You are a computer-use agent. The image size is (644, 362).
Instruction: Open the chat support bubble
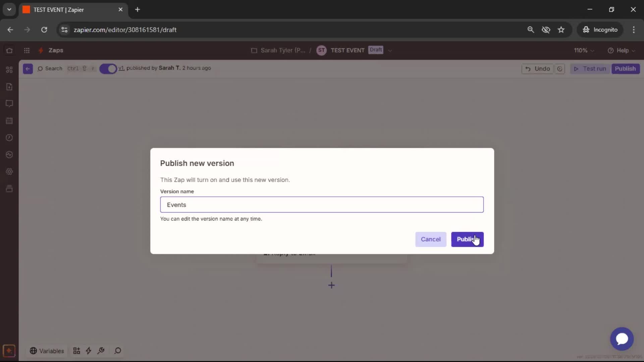[x=622, y=339]
